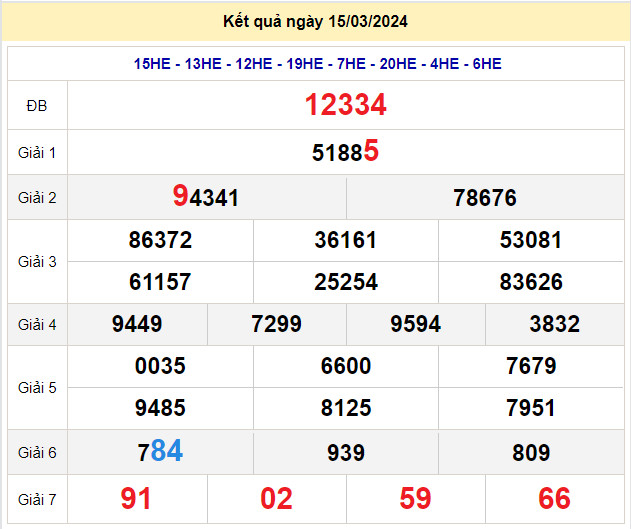
Task: Select seventh prize number 91
Action: click(136, 499)
